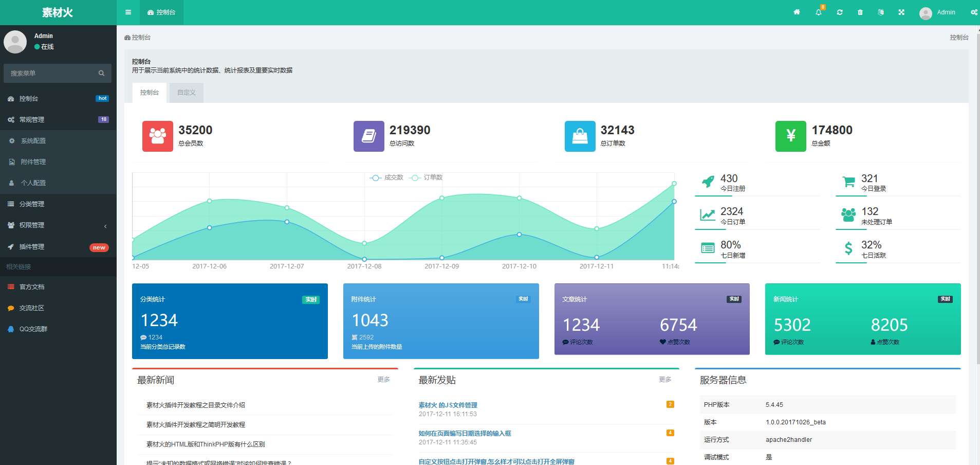Click the purple total visits book icon
The height and width of the screenshot is (465, 980).
click(x=369, y=136)
